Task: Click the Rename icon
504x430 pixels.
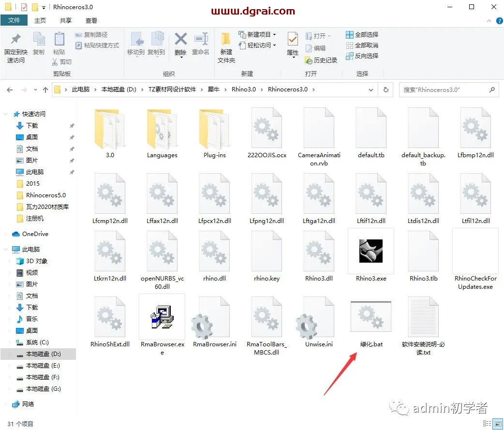Action: (x=201, y=39)
